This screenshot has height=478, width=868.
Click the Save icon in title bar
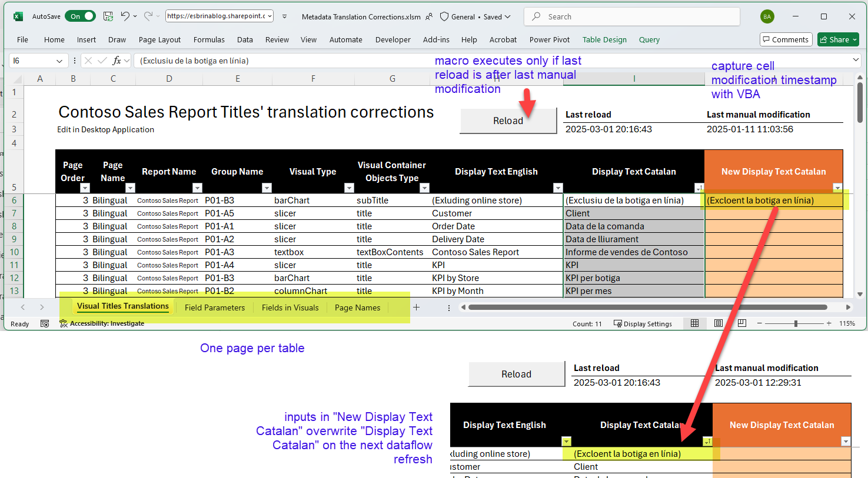click(x=108, y=16)
